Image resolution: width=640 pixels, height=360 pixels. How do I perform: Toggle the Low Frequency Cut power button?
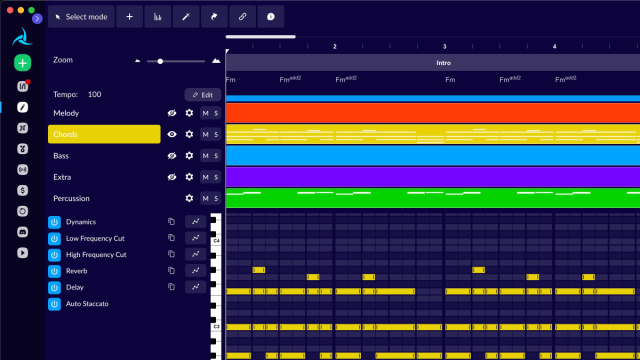point(54,238)
